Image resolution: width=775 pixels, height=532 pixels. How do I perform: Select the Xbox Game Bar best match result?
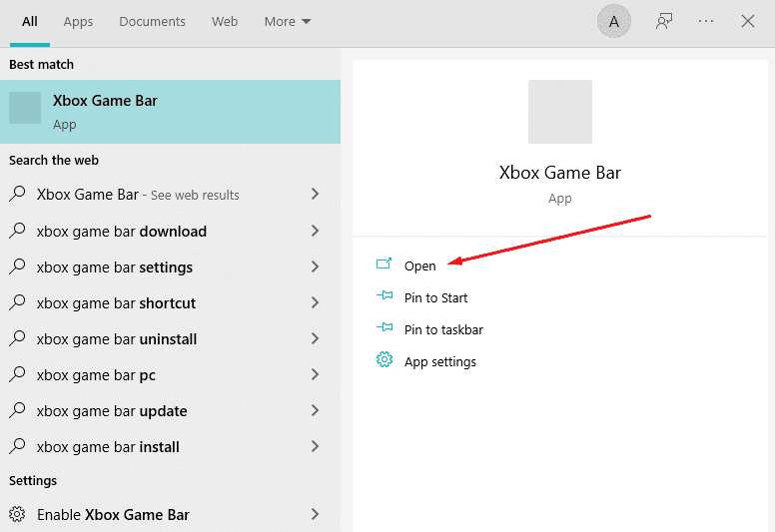170,112
